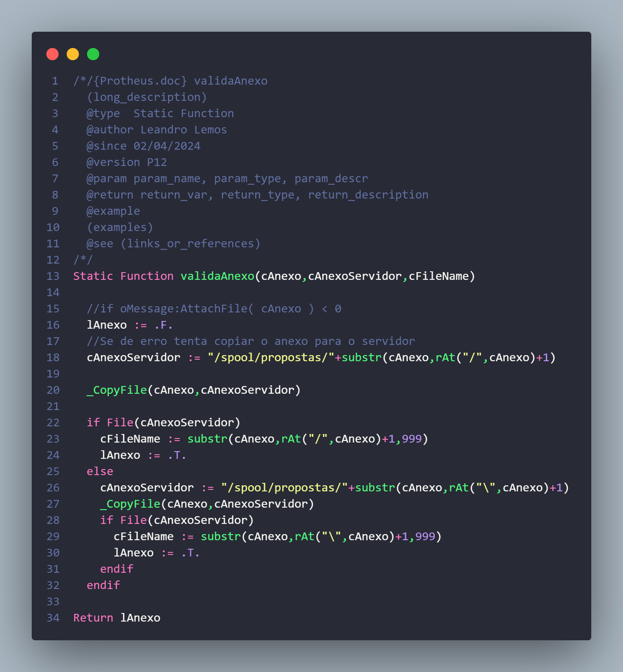Click the .F. value on line 16
This screenshot has width=623, height=672.
(x=163, y=325)
